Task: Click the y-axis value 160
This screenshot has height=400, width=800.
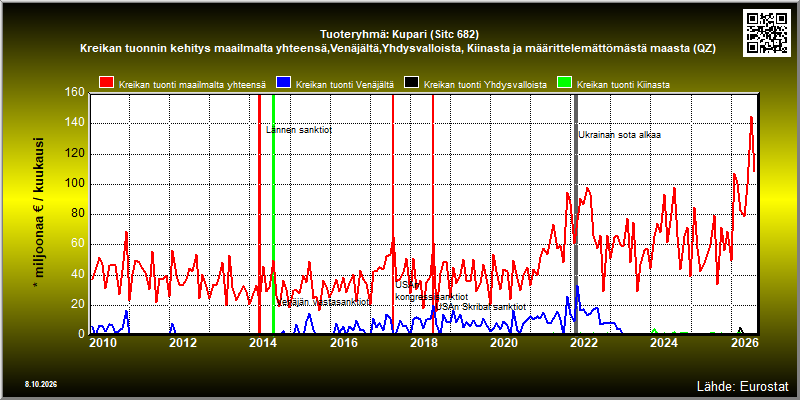Action: coord(75,93)
